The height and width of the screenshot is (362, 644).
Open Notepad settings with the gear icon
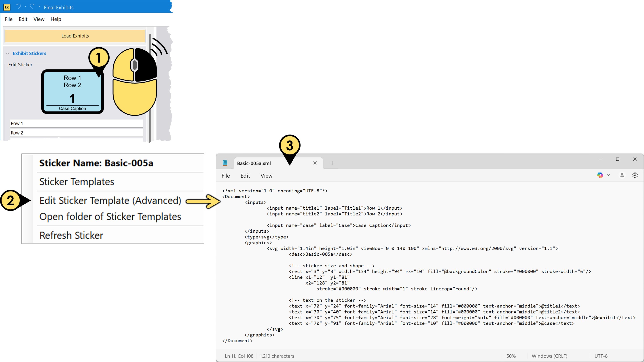tap(635, 175)
